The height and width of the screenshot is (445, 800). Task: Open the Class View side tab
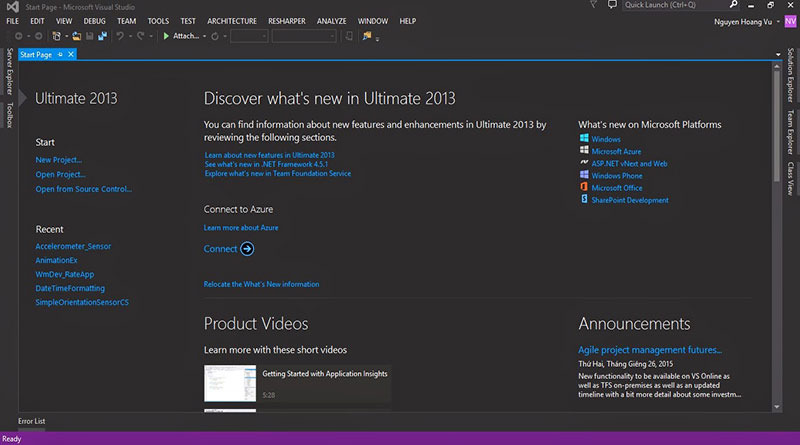click(x=790, y=178)
